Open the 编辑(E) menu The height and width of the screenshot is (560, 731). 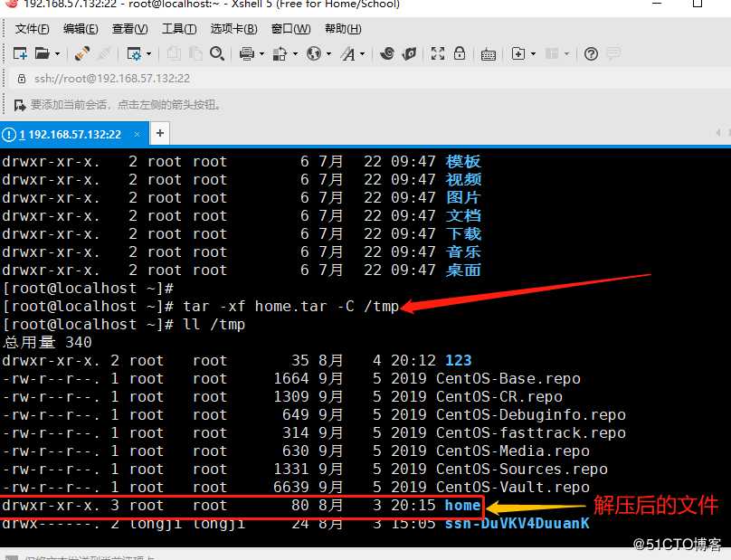click(81, 29)
